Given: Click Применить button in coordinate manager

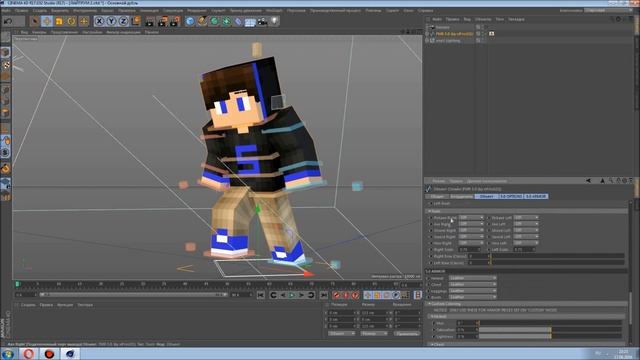Looking at the screenshot, I should tap(407, 333).
